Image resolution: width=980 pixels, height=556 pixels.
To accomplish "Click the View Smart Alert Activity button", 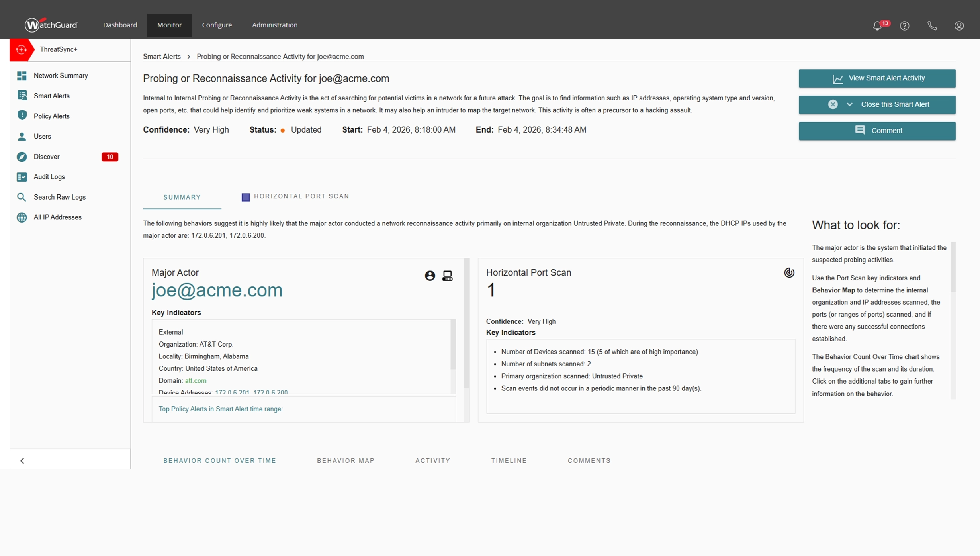I will (877, 78).
